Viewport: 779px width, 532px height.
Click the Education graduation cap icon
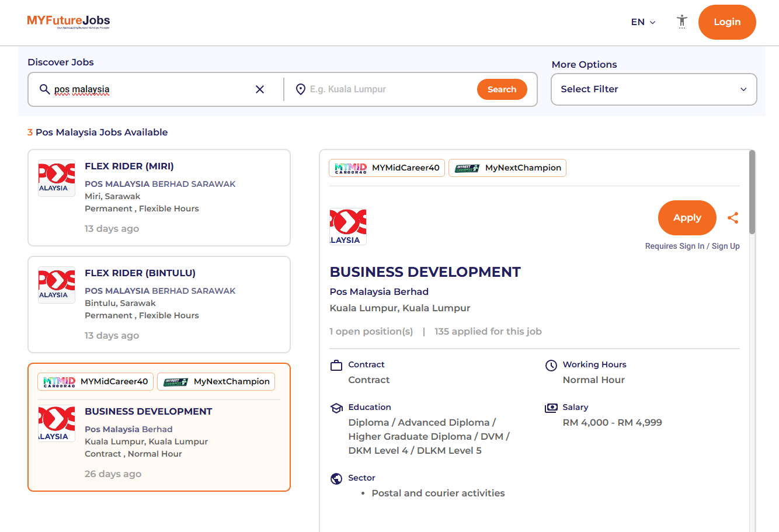pyautogui.click(x=336, y=408)
